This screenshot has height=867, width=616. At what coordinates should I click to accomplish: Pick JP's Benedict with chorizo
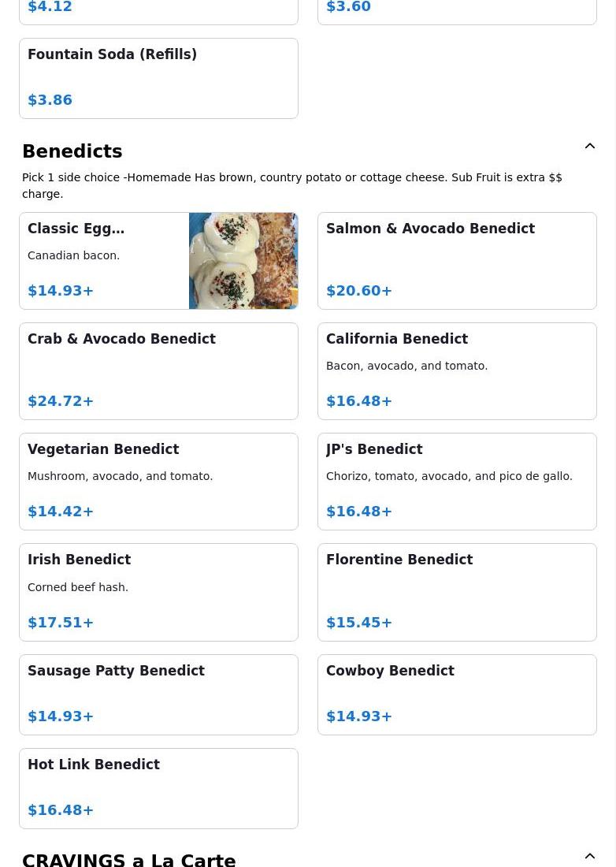click(x=457, y=481)
